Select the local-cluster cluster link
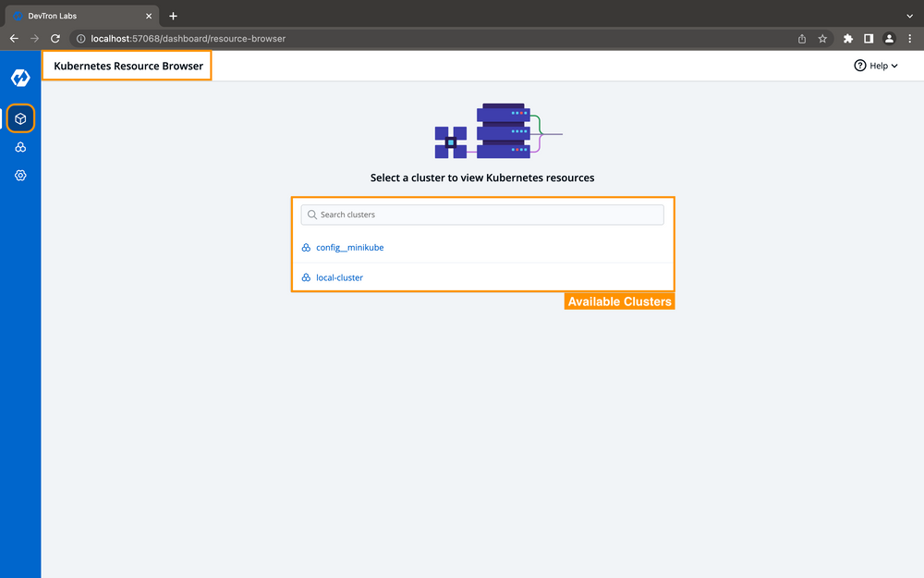 point(339,277)
